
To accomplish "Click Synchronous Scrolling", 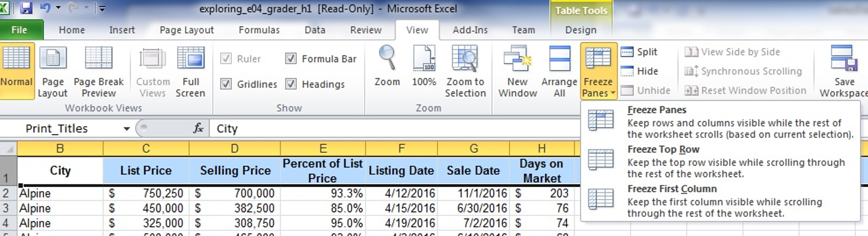I will 743,71.
